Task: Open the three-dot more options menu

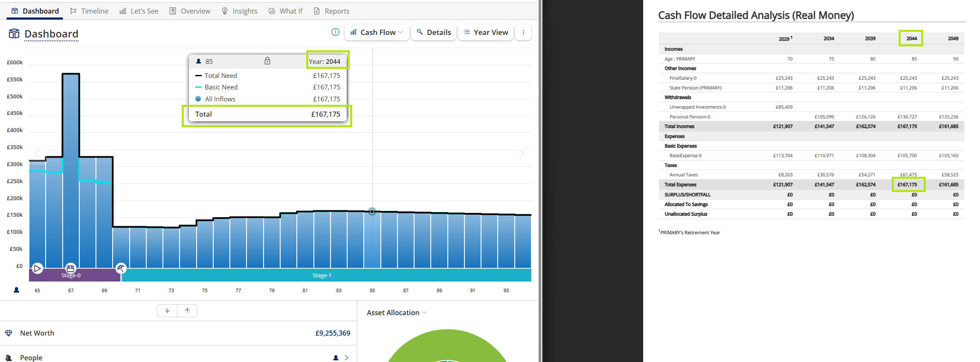Action: click(x=523, y=32)
